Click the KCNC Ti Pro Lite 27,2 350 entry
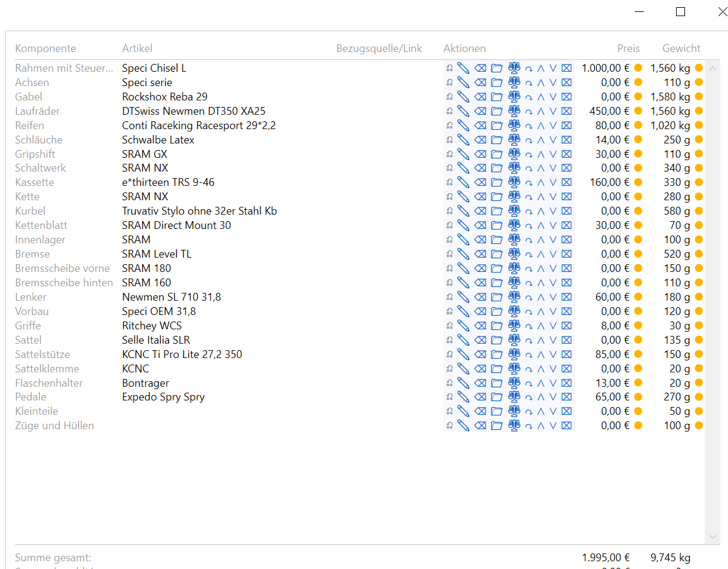The height and width of the screenshot is (569, 728). pyautogui.click(x=182, y=354)
